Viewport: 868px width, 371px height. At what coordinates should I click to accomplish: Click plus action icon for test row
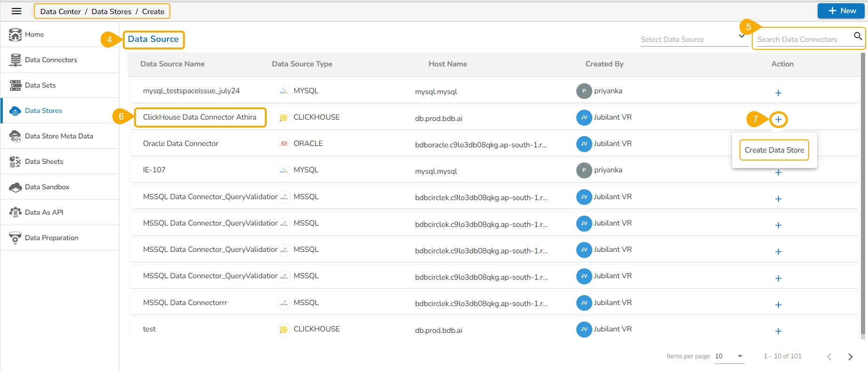pyautogui.click(x=778, y=331)
